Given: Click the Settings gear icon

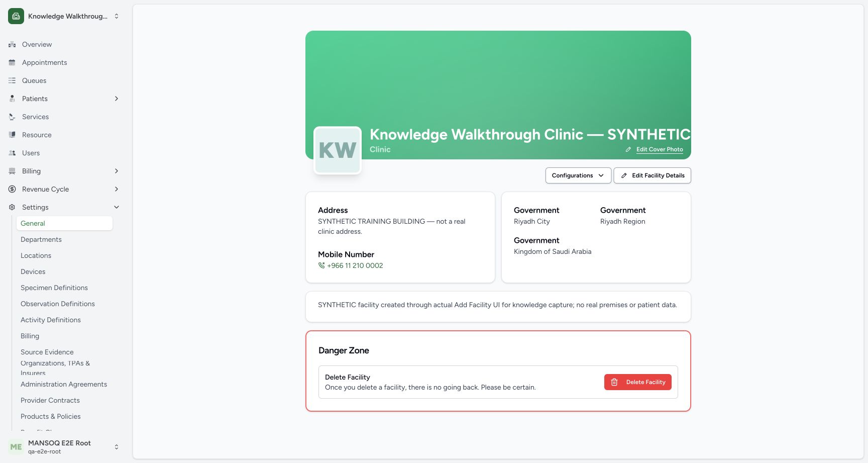Looking at the screenshot, I should pos(12,207).
